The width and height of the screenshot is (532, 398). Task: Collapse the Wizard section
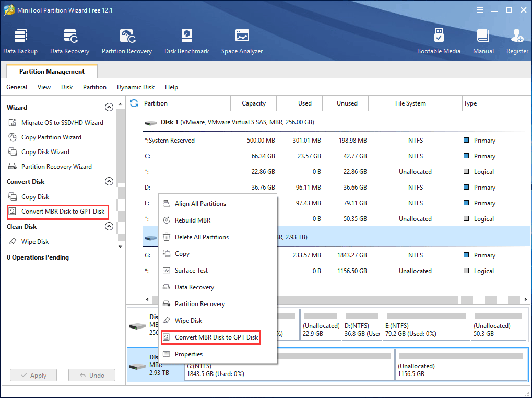click(x=109, y=107)
